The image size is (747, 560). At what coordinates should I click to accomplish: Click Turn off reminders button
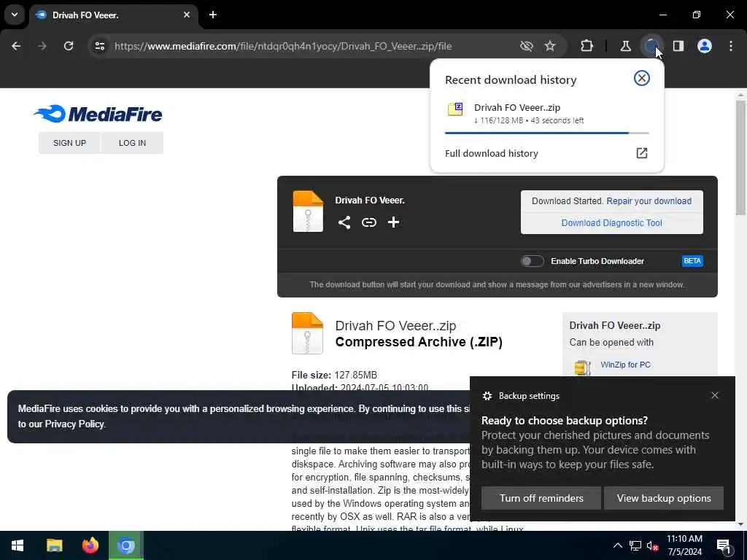(541, 498)
